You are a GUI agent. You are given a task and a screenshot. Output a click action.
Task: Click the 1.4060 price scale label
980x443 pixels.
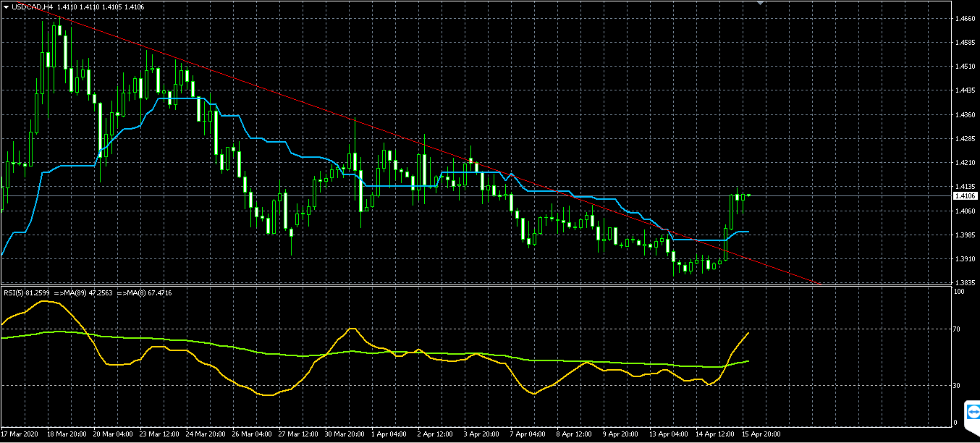pyautogui.click(x=965, y=211)
